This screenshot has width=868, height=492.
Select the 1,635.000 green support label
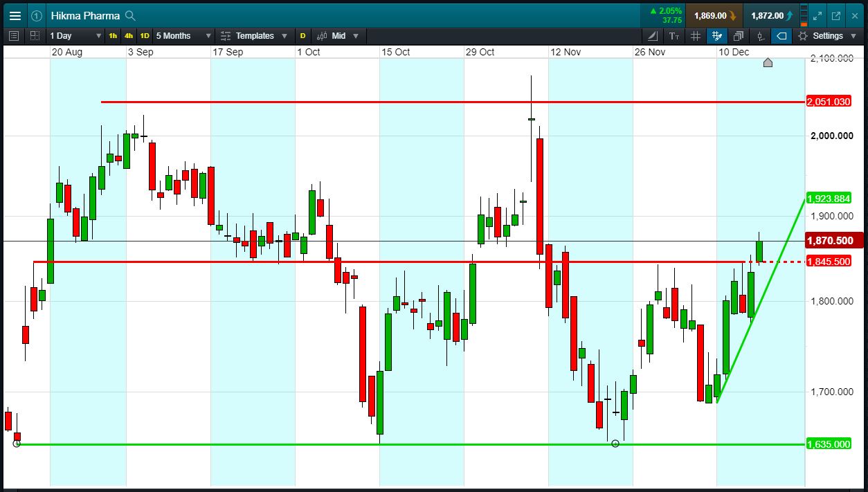pyautogui.click(x=829, y=444)
